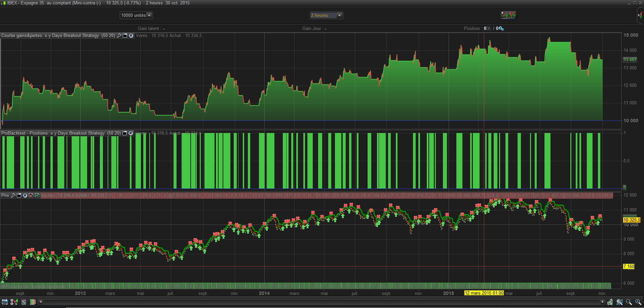Click the auto-fit zoom magnifier with arrows
The width and height of the screenshot is (644, 308).
[619, 302]
